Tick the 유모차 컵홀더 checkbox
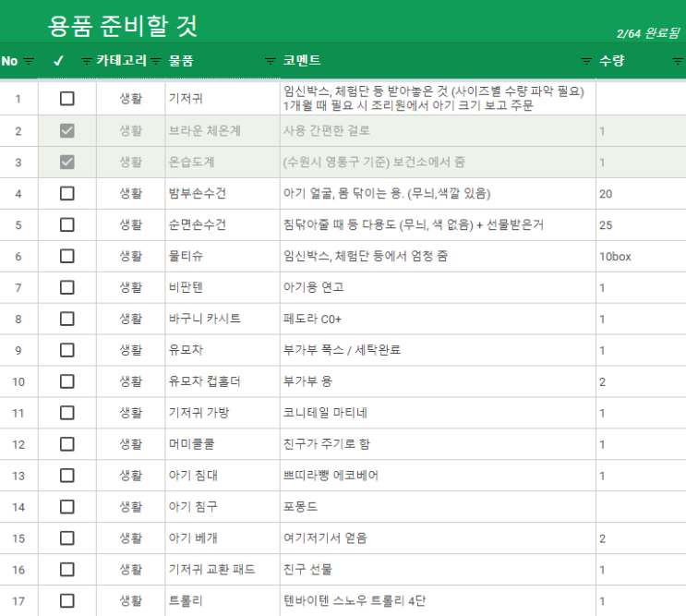Viewport: 686px width, 616px height. pyautogui.click(x=66, y=381)
